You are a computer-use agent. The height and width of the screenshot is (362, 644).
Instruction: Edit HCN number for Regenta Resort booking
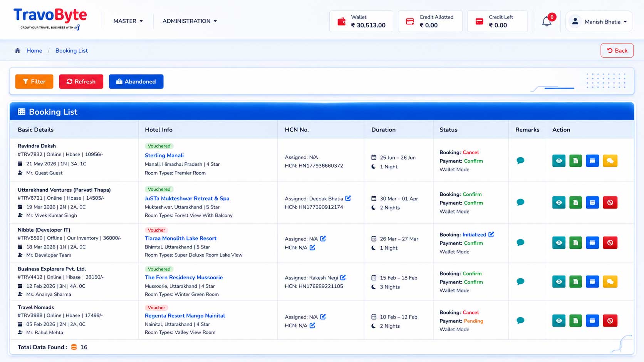coord(312,325)
